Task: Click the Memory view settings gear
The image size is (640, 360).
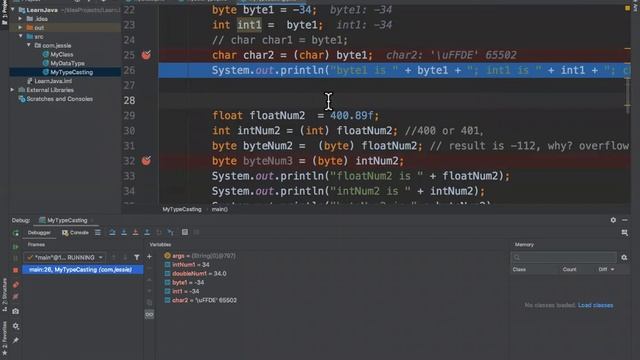Action: click(624, 257)
